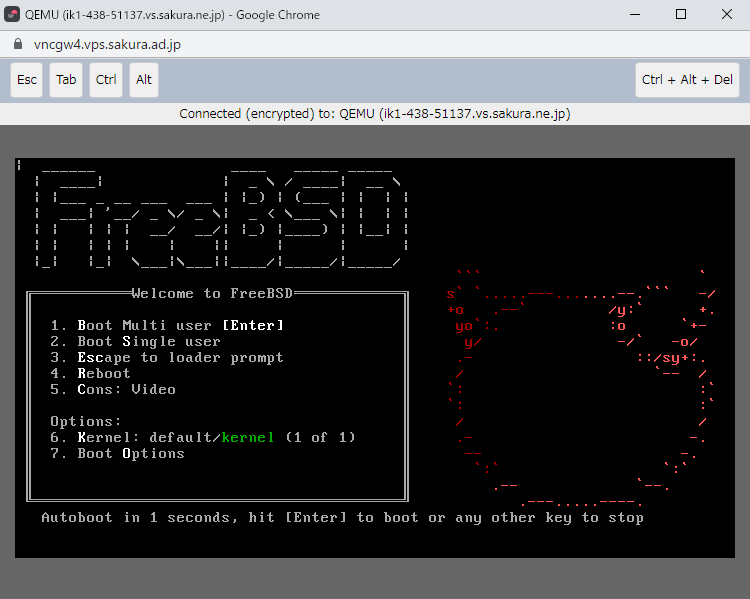Click the Autoboot countdown message text
The height and width of the screenshot is (599, 750).
342,517
